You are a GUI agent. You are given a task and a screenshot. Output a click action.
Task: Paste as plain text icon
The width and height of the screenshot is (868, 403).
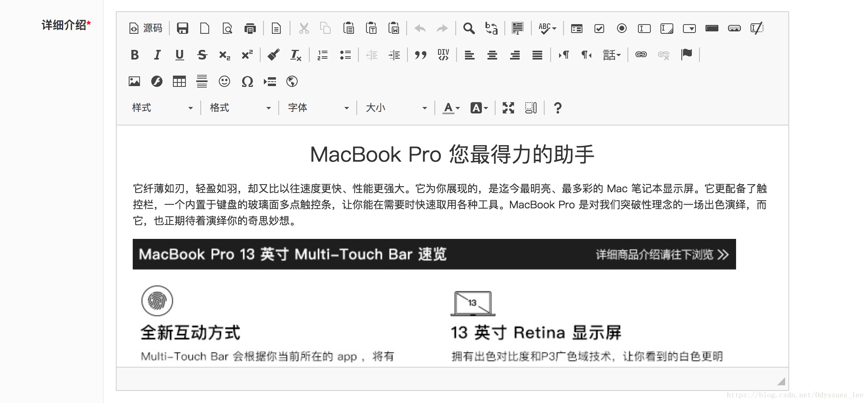(x=371, y=28)
